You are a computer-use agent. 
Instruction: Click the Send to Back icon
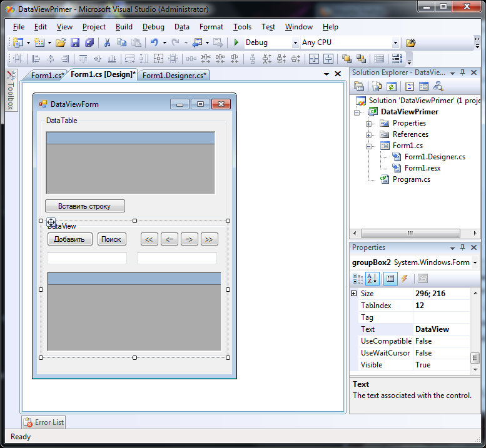[x=361, y=59]
